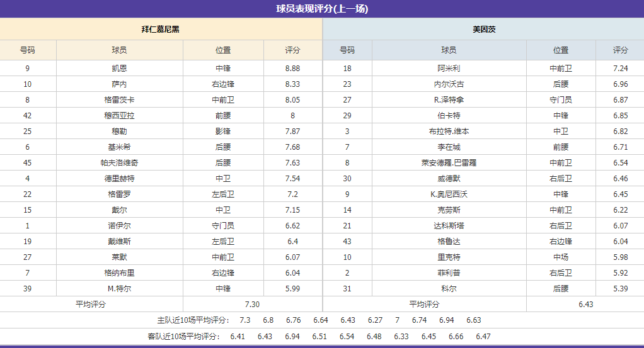The width and height of the screenshot is (644, 348).
Task: Click player name 凯恩
Action: coord(120,68)
